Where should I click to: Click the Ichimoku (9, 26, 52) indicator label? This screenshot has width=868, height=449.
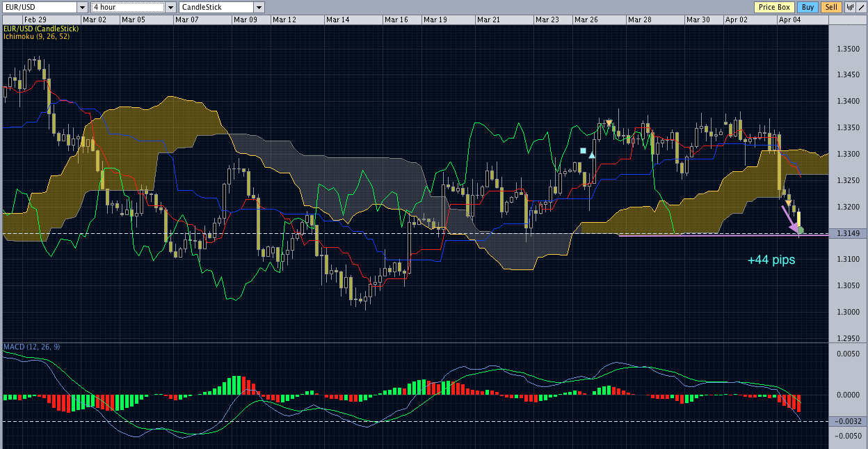[36, 36]
